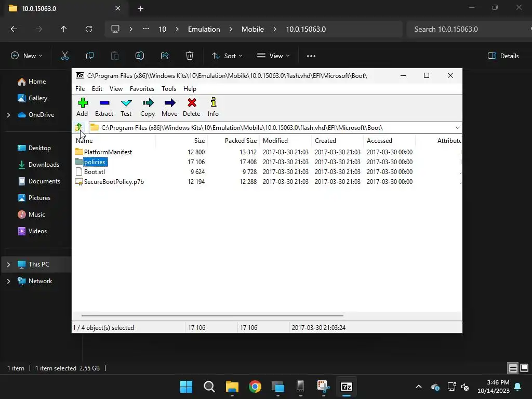Expand hidden breadcrumb path ellipsis
The height and width of the screenshot is (399, 532).
point(146,29)
